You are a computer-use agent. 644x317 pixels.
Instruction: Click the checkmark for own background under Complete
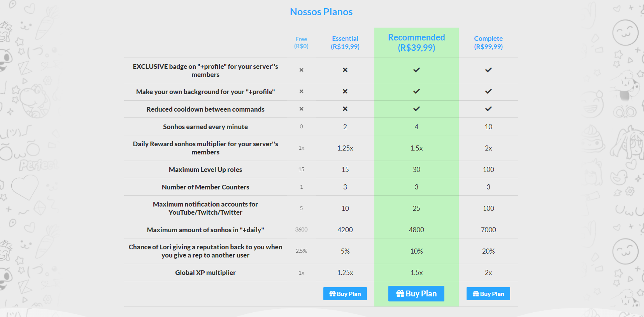point(488,91)
